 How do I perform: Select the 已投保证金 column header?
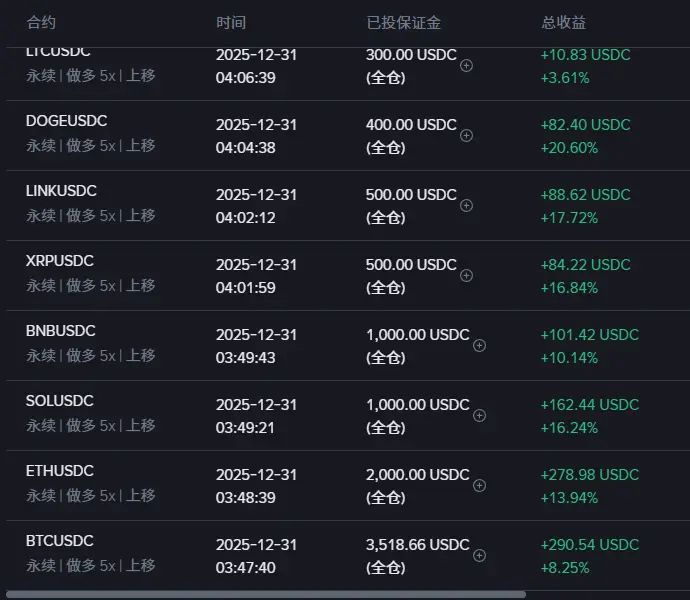click(404, 22)
